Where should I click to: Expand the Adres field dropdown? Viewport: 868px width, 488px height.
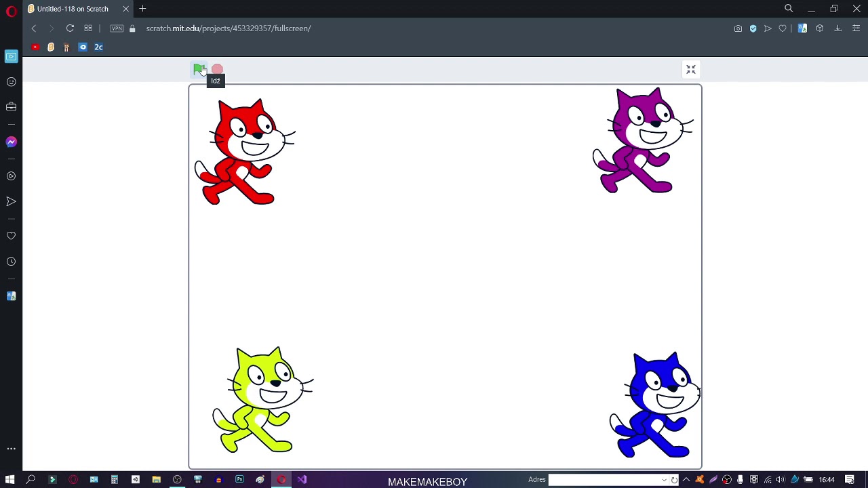tap(664, 480)
